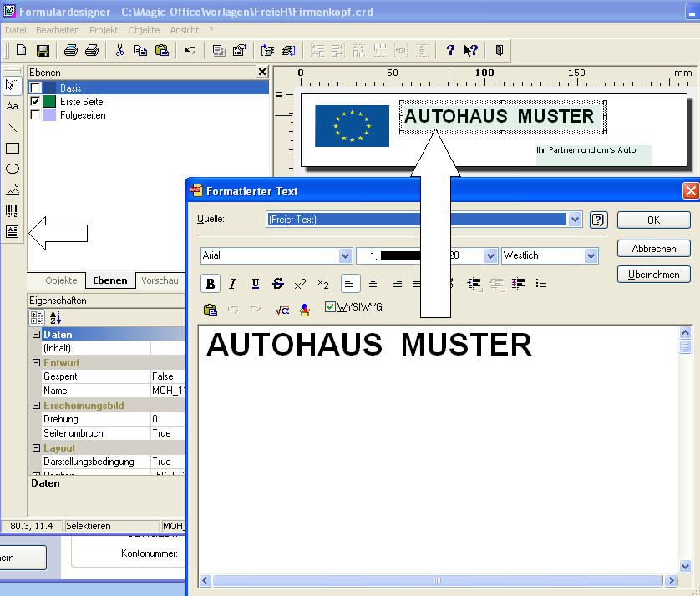Select the Rectangle tool

[x=12, y=148]
